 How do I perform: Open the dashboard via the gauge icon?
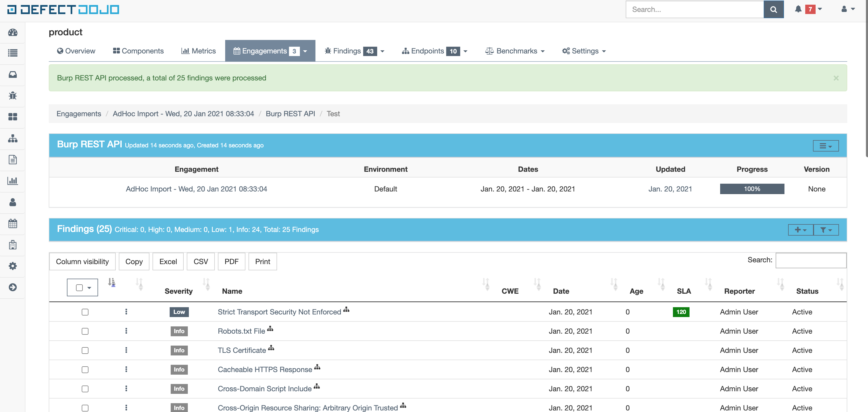tap(12, 32)
